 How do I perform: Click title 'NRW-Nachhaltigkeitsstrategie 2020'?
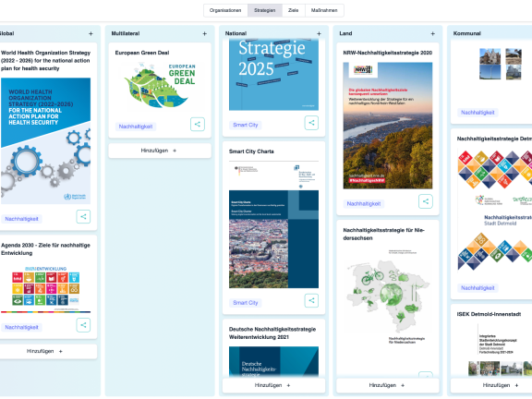(388, 53)
